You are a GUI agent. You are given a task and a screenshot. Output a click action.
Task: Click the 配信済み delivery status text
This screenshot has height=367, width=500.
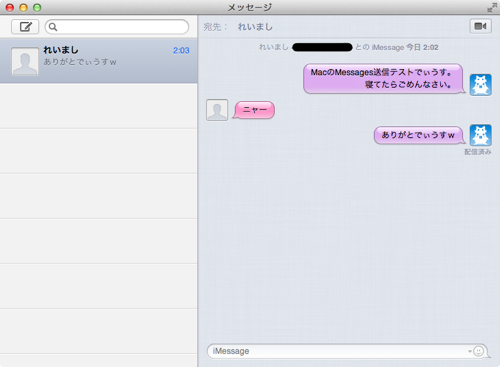(x=478, y=152)
